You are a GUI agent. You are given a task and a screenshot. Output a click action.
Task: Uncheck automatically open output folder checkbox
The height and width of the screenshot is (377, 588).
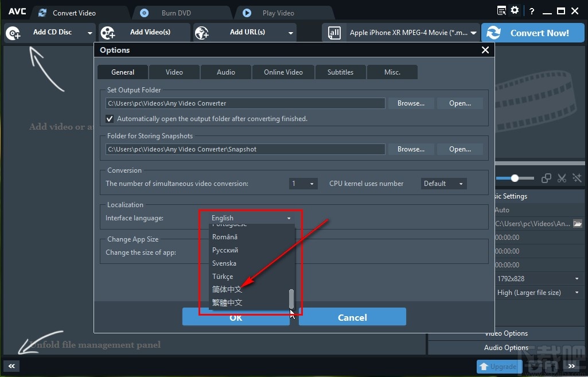110,119
